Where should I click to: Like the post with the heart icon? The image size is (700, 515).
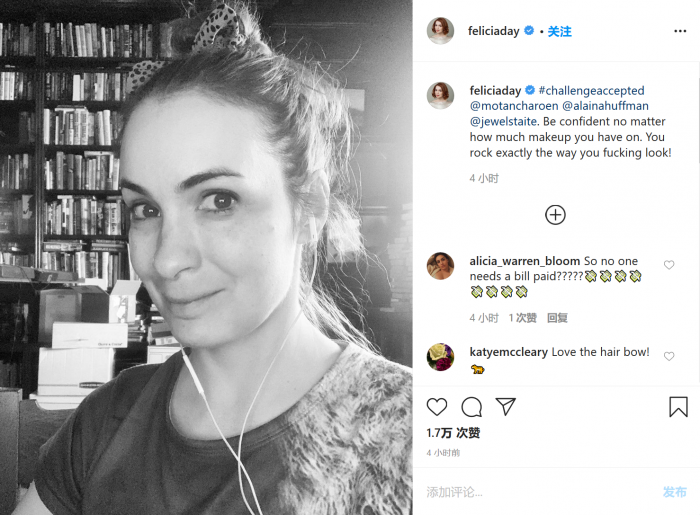(437, 407)
